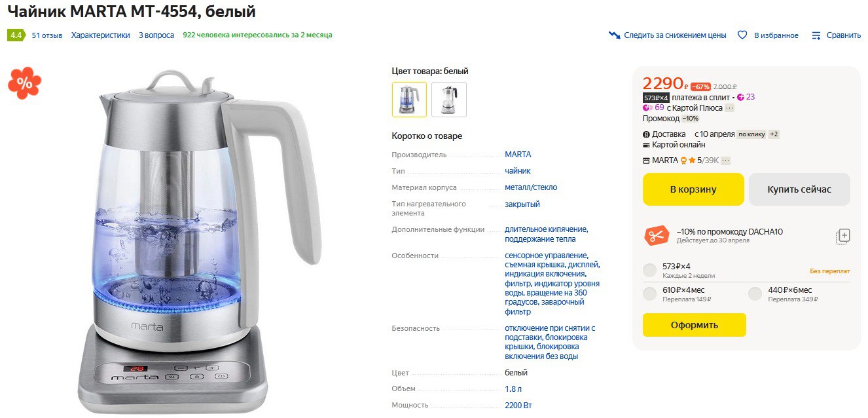Expand ellipsis next to Plus Card offer
Image resolution: width=868 pixels, height=418 pixels.
tap(730, 108)
